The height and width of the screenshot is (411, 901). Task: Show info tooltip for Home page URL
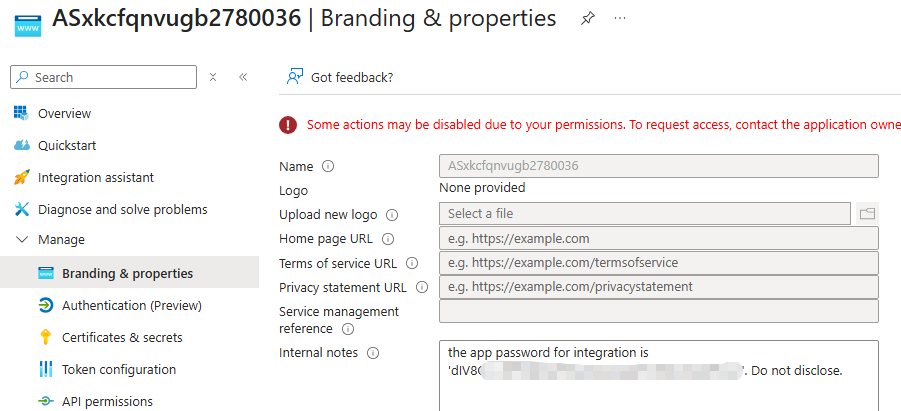[388, 239]
